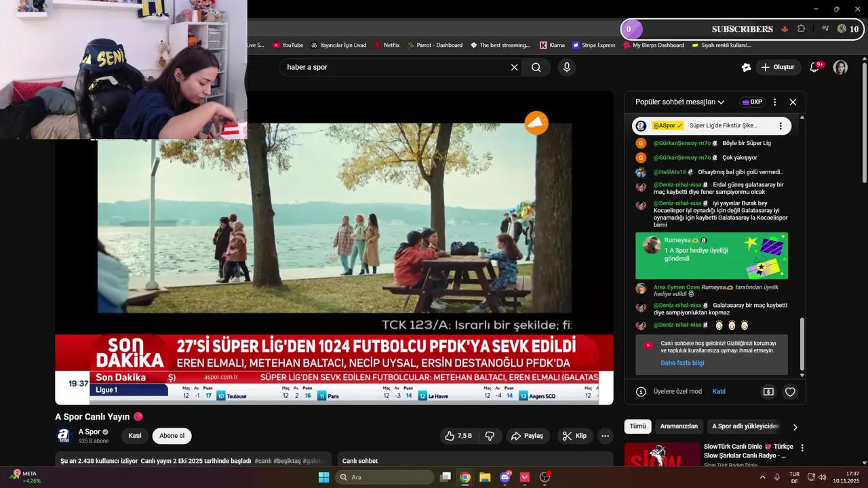Click the taskbar Ara search box

click(x=384, y=477)
